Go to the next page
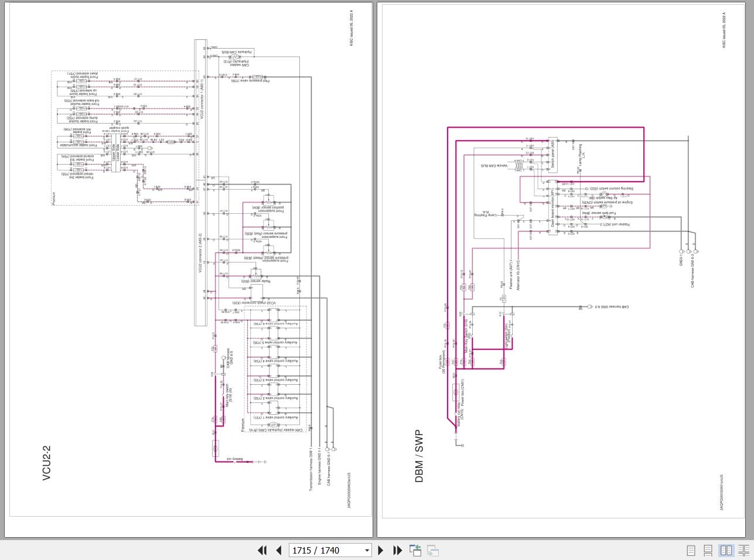 click(381, 550)
